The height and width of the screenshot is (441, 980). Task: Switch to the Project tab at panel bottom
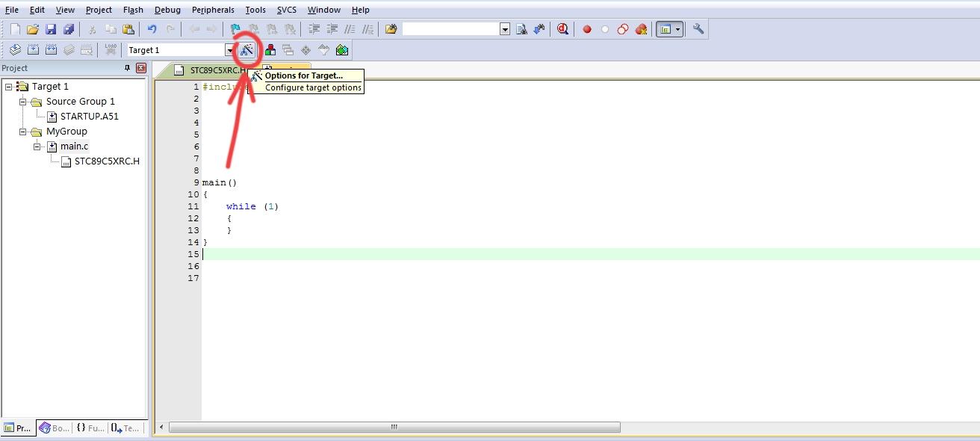[18, 428]
